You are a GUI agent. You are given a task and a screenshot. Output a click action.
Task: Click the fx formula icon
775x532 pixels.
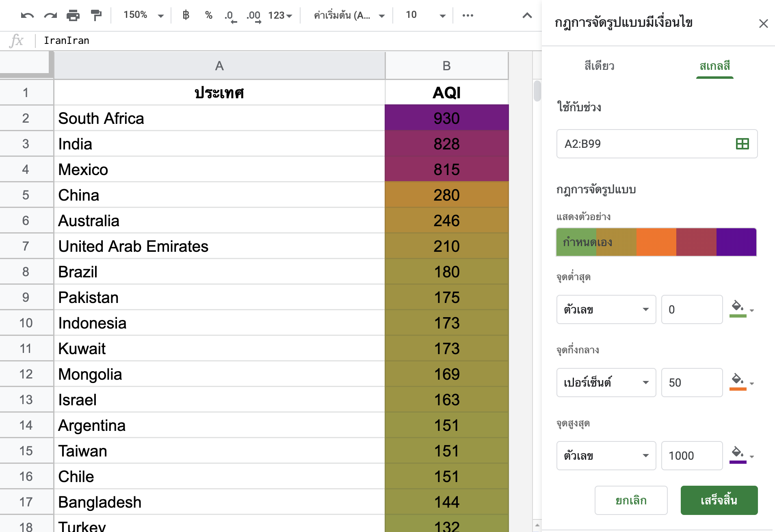click(x=17, y=41)
